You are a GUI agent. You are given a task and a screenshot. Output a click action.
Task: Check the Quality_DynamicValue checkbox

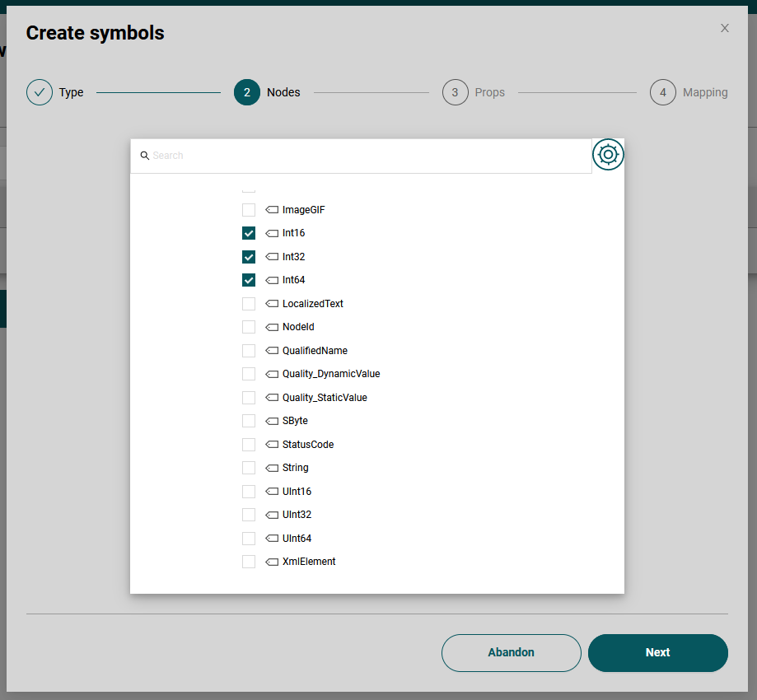pyautogui.click(x=249, y=374)
